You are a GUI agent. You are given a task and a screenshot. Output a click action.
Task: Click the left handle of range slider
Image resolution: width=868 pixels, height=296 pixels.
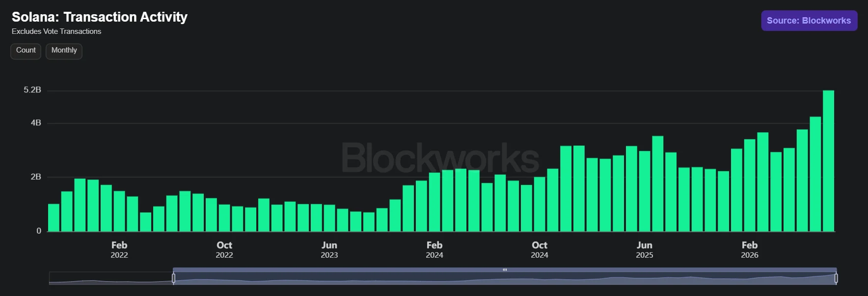click(173, 278)
